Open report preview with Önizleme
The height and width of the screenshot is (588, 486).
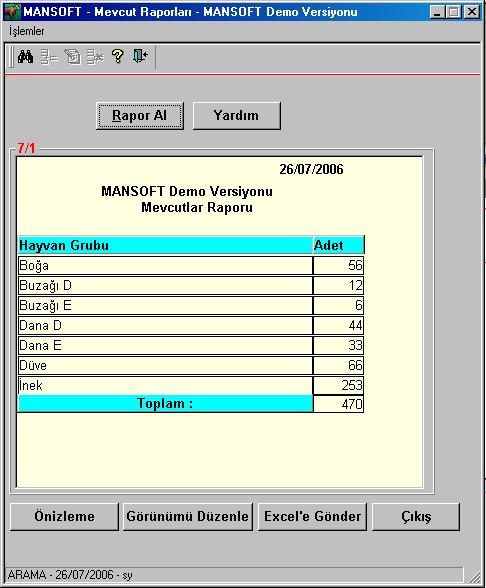pyautogui.click(x=64, y=516)
